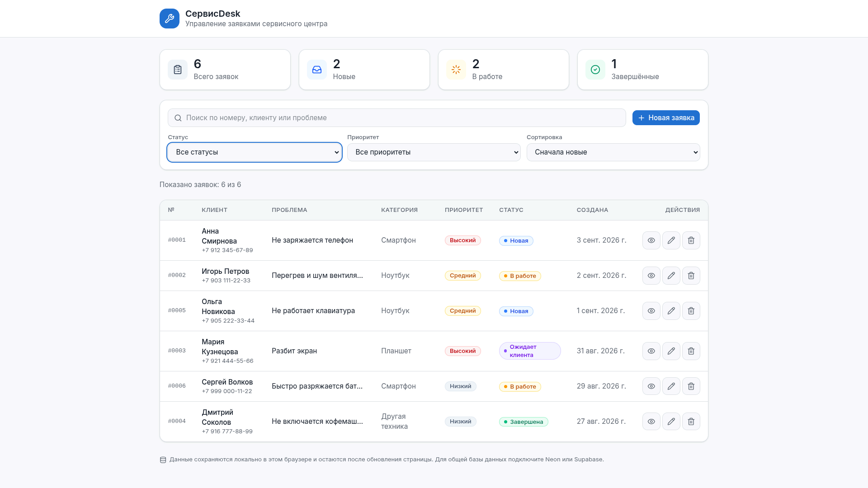Click the clipboard icon in Всего заявок card

tap(178, 70)
